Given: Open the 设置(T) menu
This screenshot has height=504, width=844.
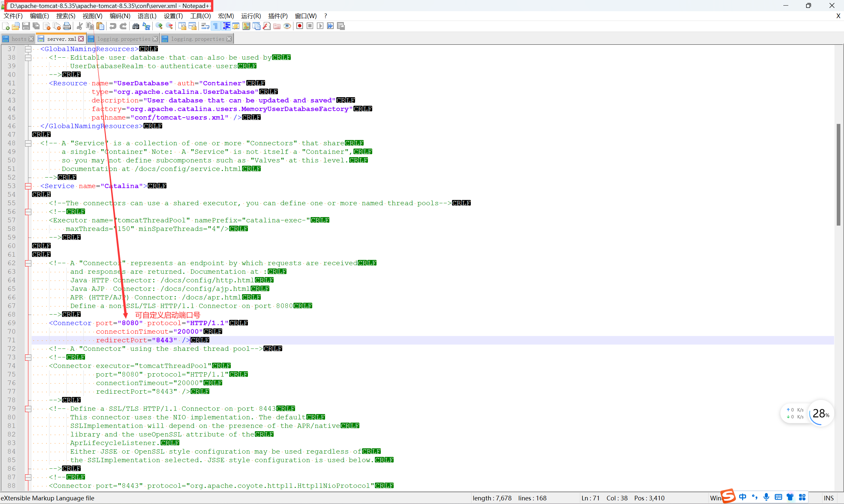Looking at the screenshot, I should [173, 16].
